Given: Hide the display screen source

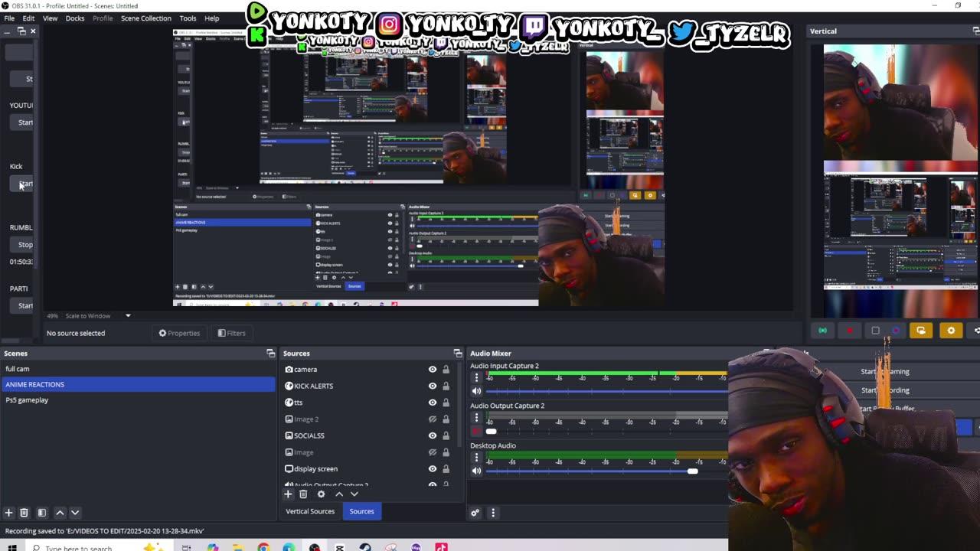Looking at the screenshot, I should click(x=433, y=469).
